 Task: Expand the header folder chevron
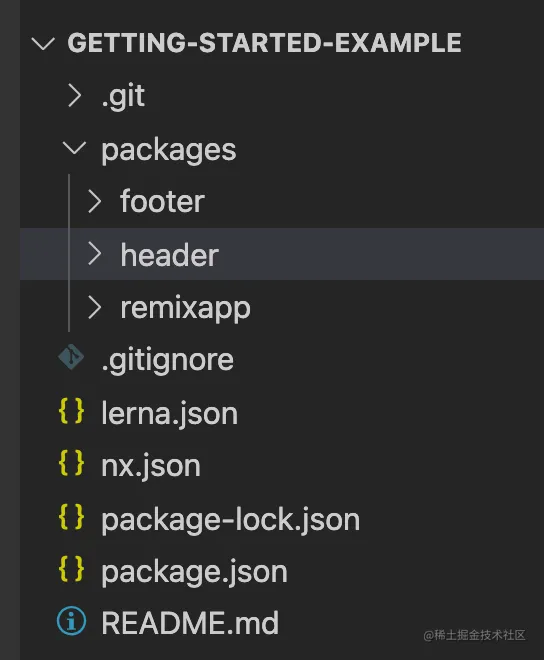tap(94, 254)
